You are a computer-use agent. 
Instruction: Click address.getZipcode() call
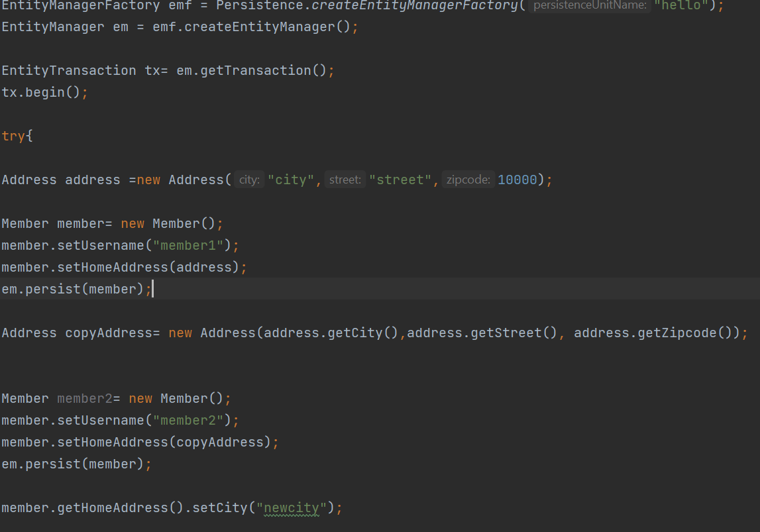coord(653,333)
